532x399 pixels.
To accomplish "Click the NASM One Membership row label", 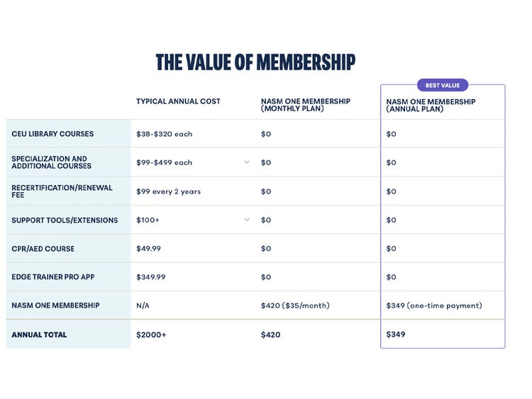I will 55,305.
